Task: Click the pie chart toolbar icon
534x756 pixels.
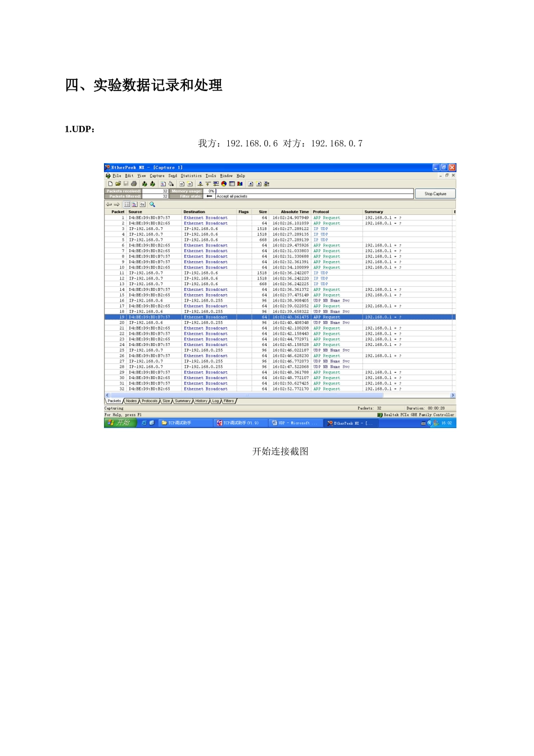Action: (x=224, y=184)
